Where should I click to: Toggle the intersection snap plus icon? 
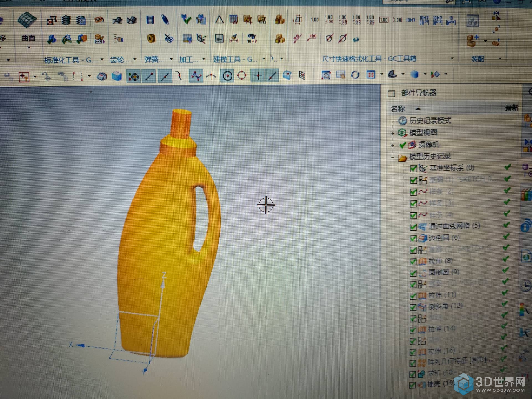(x=258, y=76)
